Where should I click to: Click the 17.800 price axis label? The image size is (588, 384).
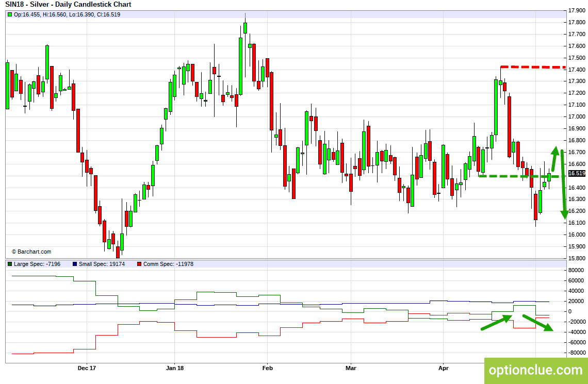577,22
